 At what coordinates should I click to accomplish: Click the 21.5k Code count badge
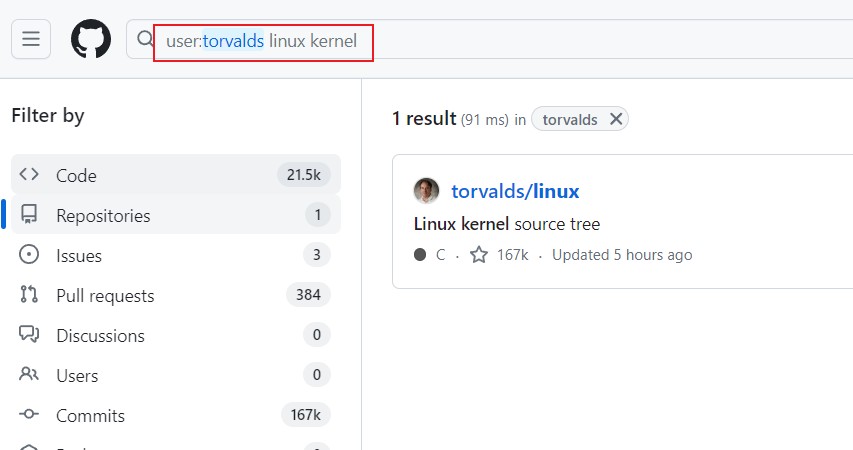point(304,175)
